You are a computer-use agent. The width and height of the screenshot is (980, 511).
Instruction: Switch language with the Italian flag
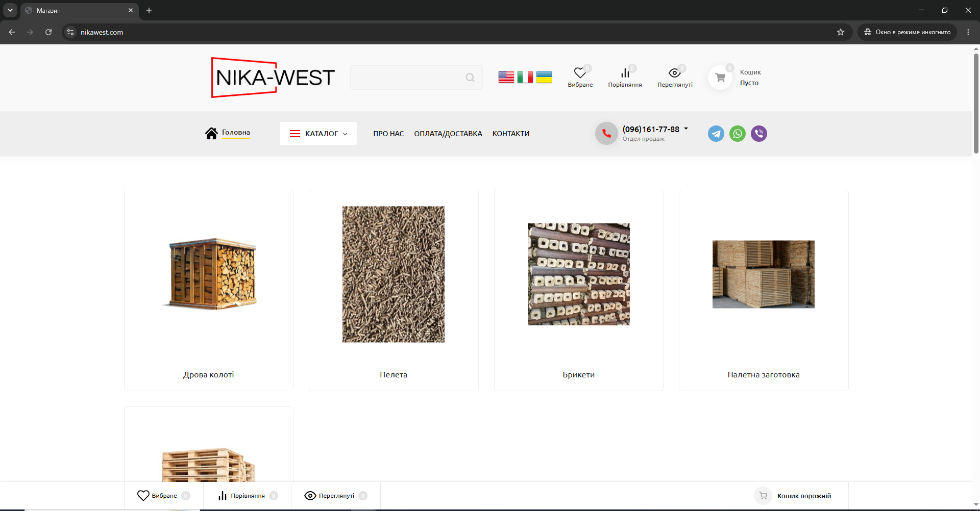coord(525,77)
